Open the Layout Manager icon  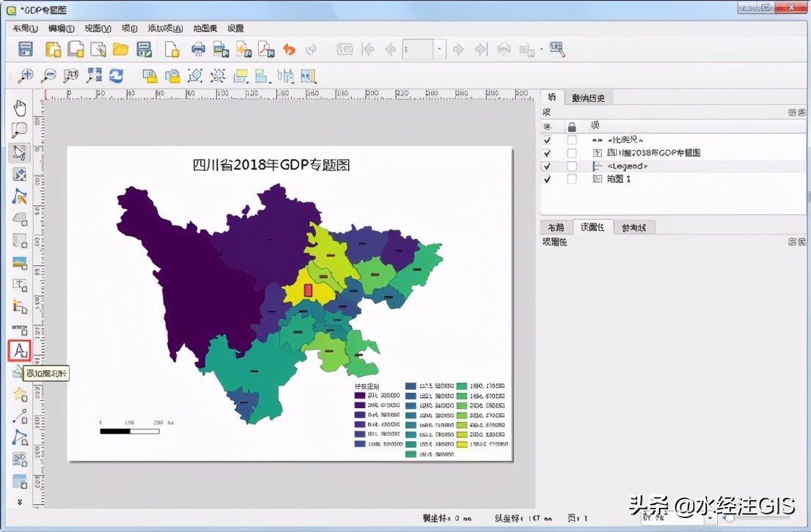coord(98,50)
